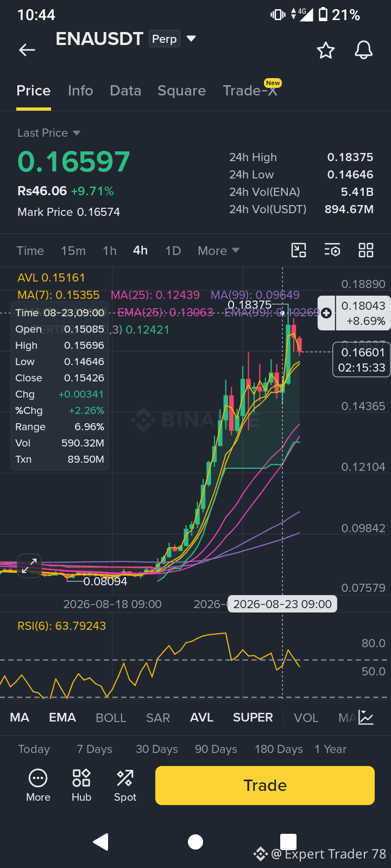This screenshot has width=391, height=868.
Task: Toggle the EMA indicator
Action: tap(62, 718)
